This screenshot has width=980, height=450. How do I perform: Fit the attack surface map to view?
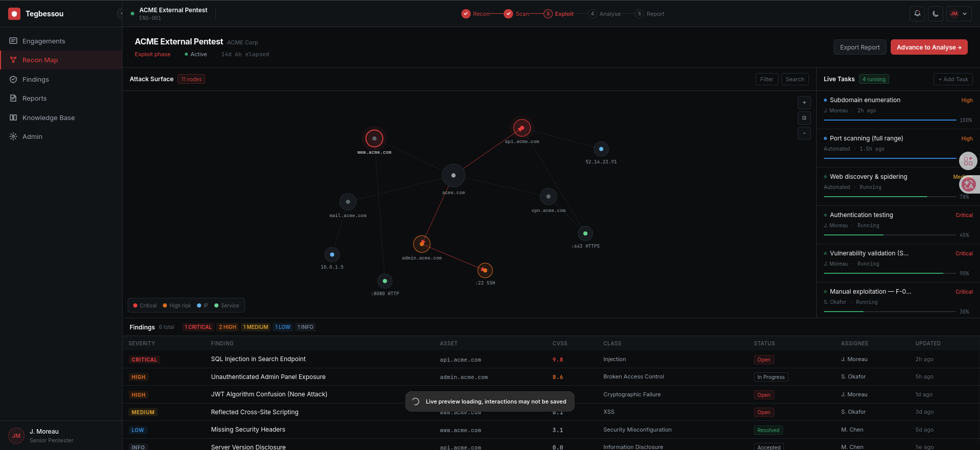click(804, 118)
